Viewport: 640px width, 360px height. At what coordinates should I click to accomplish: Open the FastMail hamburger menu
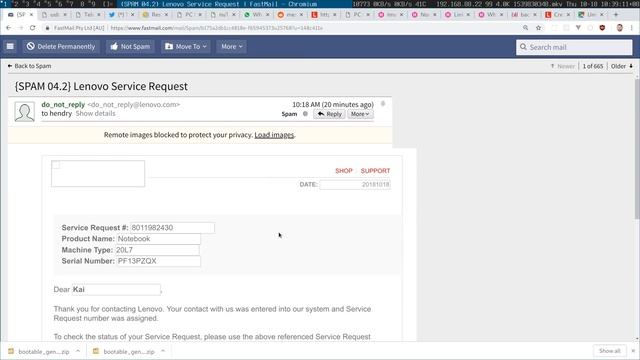click(x=10, y=47)
